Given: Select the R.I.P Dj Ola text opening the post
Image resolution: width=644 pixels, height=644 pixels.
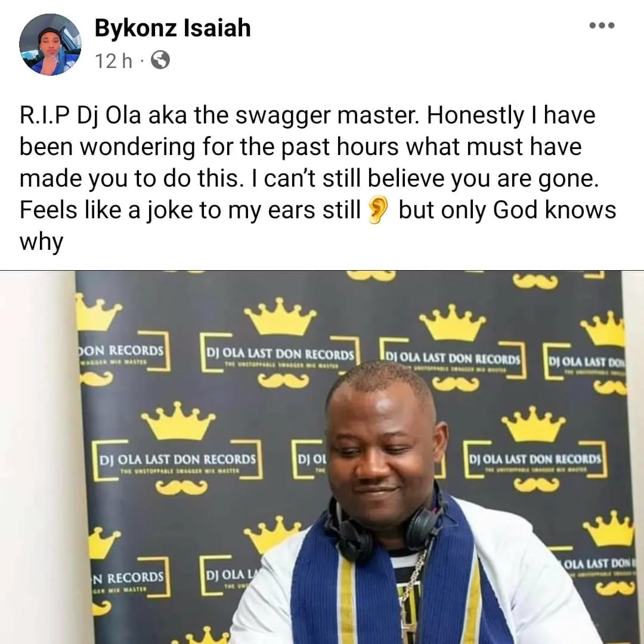Looking at the screenshot, I should tap(80, 116).
